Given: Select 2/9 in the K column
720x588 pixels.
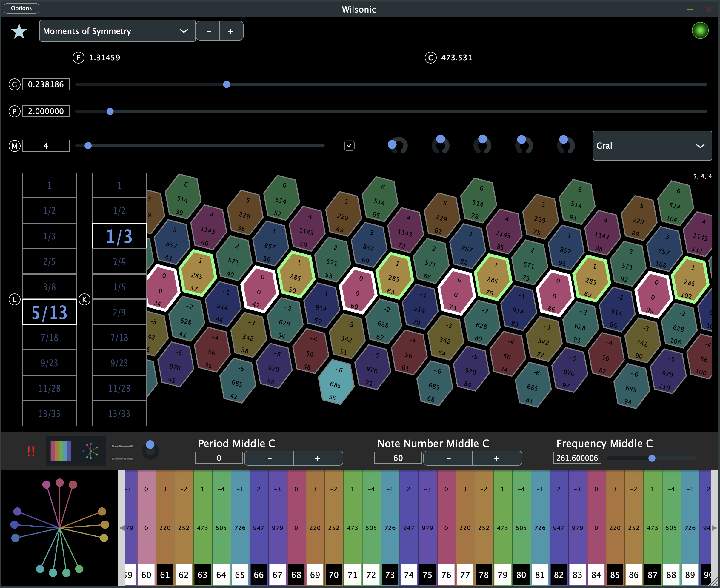Looking at the screenshot, I should [119, 312].
